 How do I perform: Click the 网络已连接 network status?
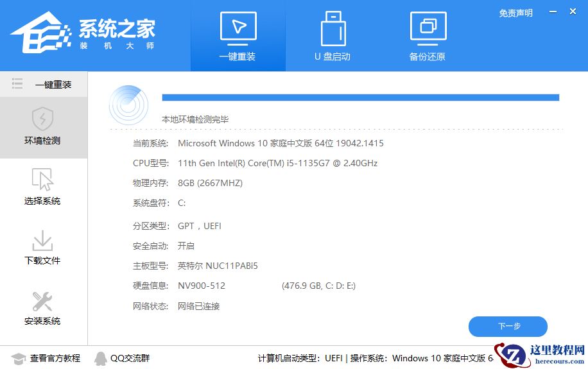coord(199,306)
